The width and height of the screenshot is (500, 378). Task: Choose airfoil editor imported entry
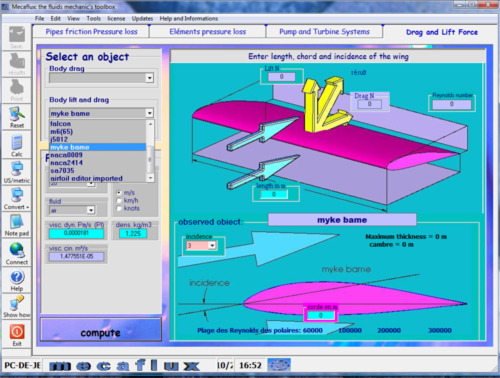click(x=98, y=178)
